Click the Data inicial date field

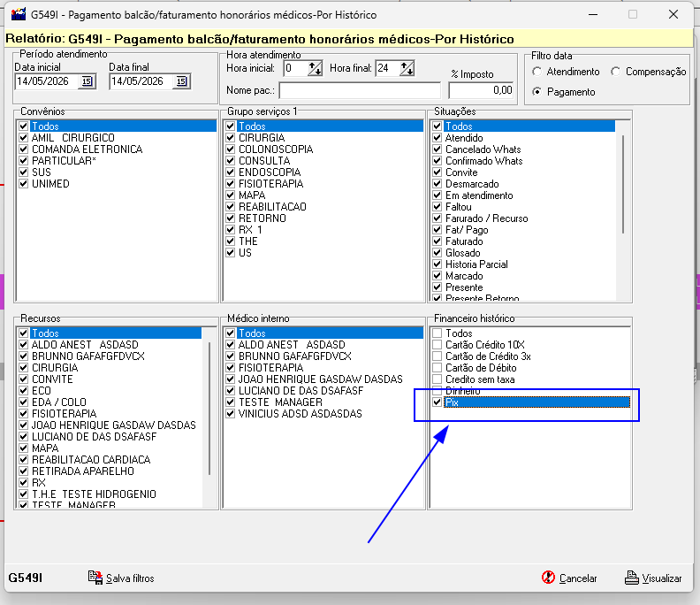click(x=47, y=81)
